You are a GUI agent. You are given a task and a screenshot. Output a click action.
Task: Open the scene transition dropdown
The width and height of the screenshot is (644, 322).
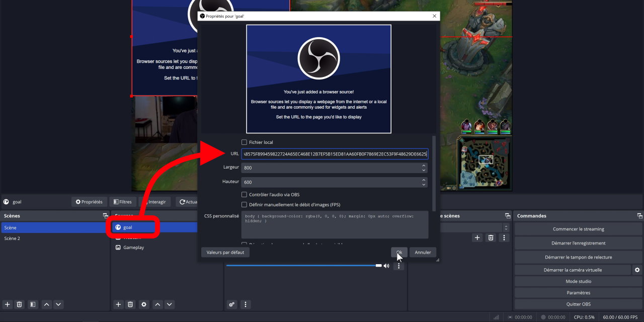click(x=473, y=228)
